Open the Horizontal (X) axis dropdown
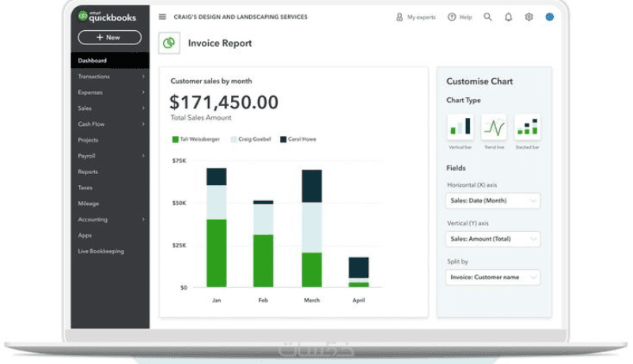The image size is (633, 364). pyautogui.click(x=493, y=200)
